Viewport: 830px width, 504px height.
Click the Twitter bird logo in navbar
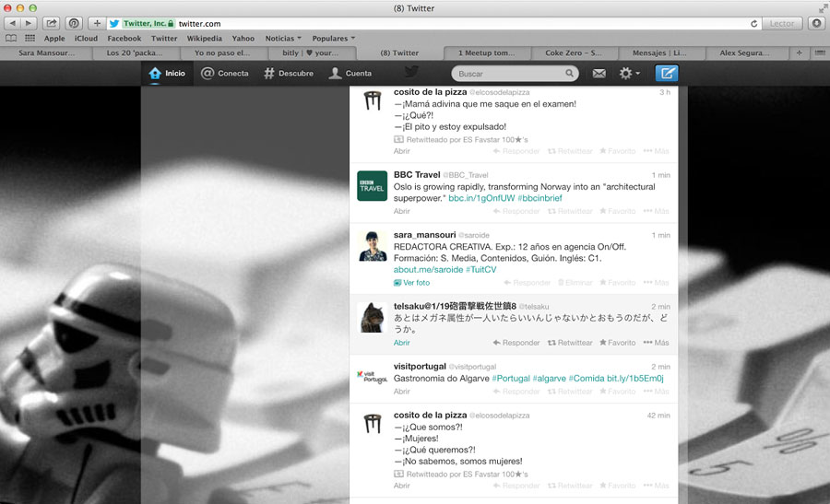pyautogui.click(x=411, y=72)
